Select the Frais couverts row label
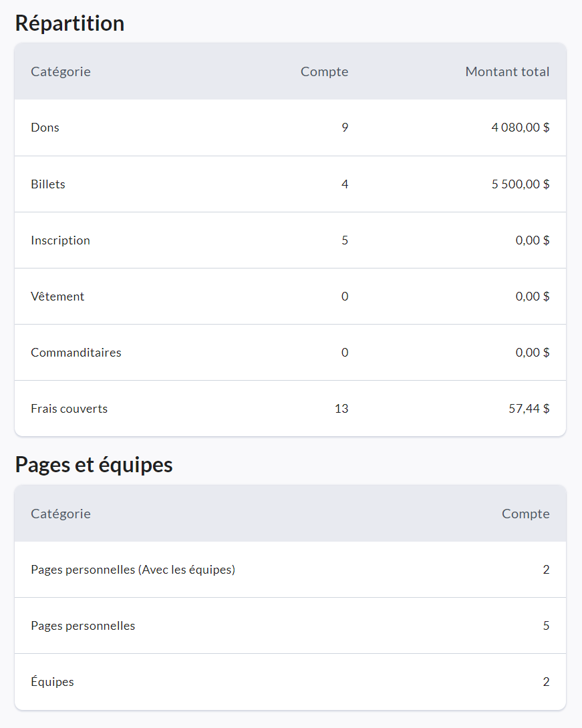The image size is (582, 728). click(x=69, y=409)
